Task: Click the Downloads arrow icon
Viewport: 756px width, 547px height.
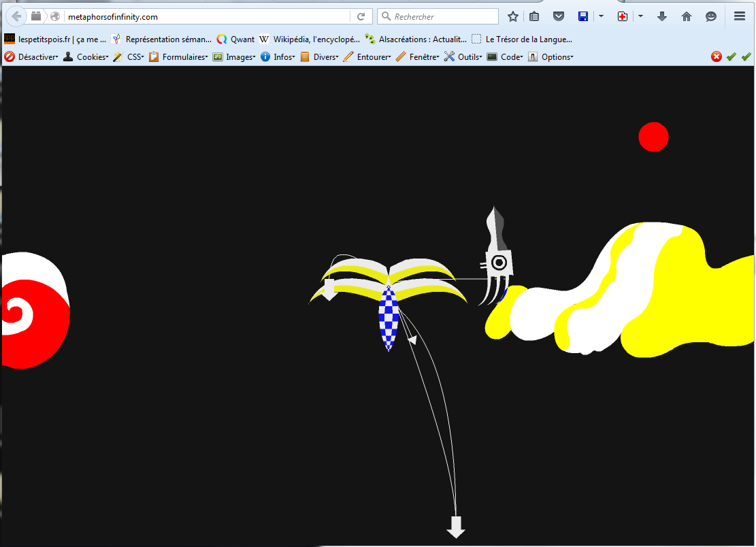Action: [x=661, y=16]
